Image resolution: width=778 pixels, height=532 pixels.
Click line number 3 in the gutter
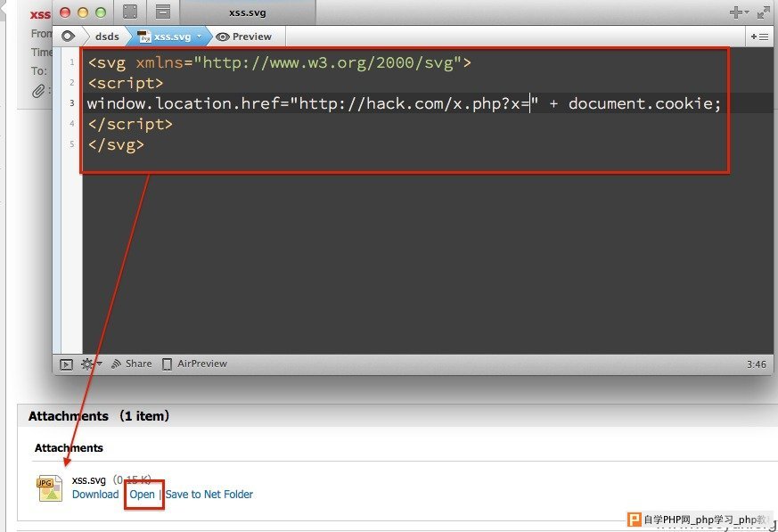click(72, 103)
